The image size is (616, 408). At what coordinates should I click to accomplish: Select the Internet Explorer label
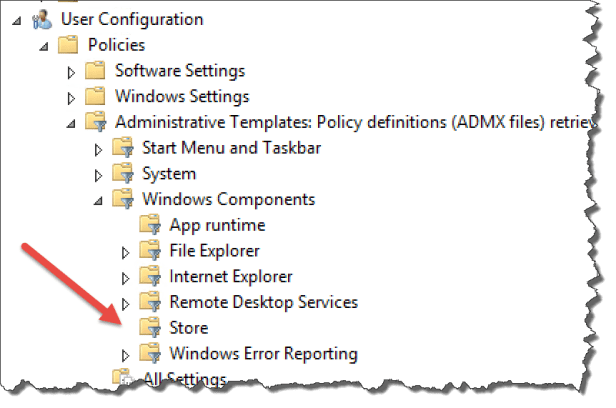click(x=230, y=276)
